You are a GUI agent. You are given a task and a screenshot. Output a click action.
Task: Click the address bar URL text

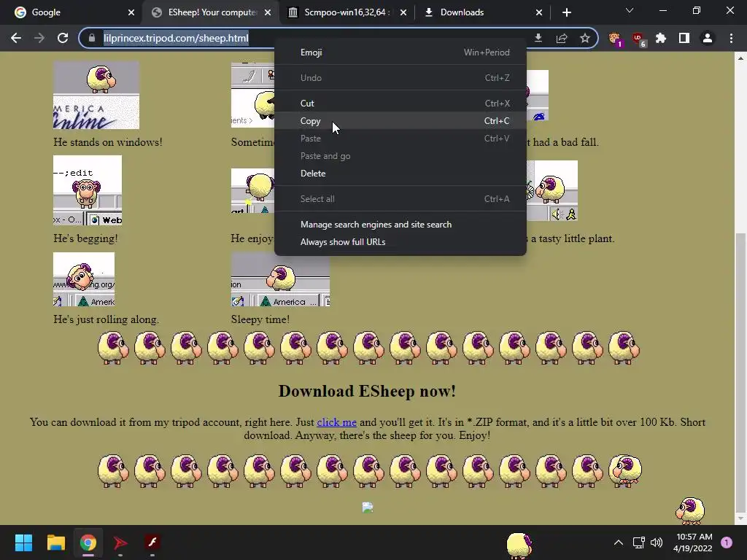[176, 38]
